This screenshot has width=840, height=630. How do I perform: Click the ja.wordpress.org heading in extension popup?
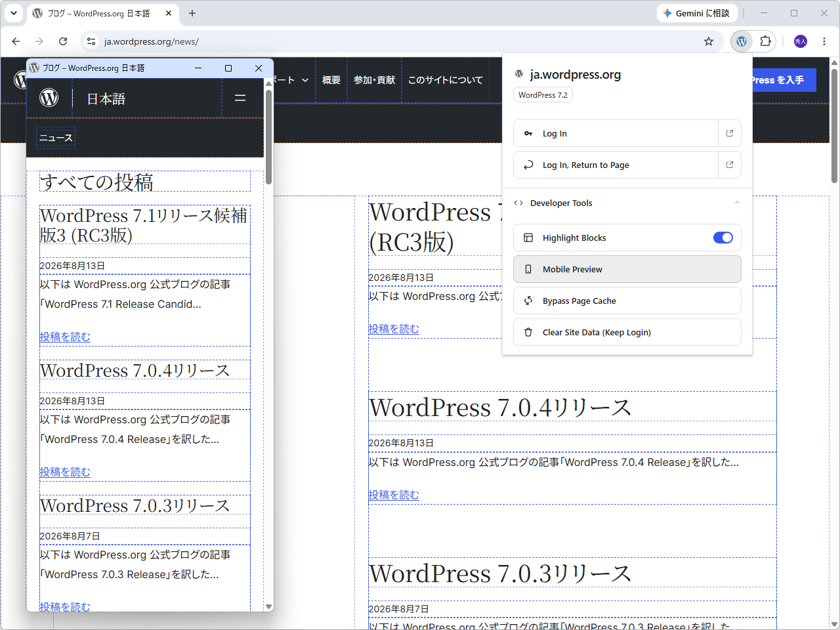(576, 75)
